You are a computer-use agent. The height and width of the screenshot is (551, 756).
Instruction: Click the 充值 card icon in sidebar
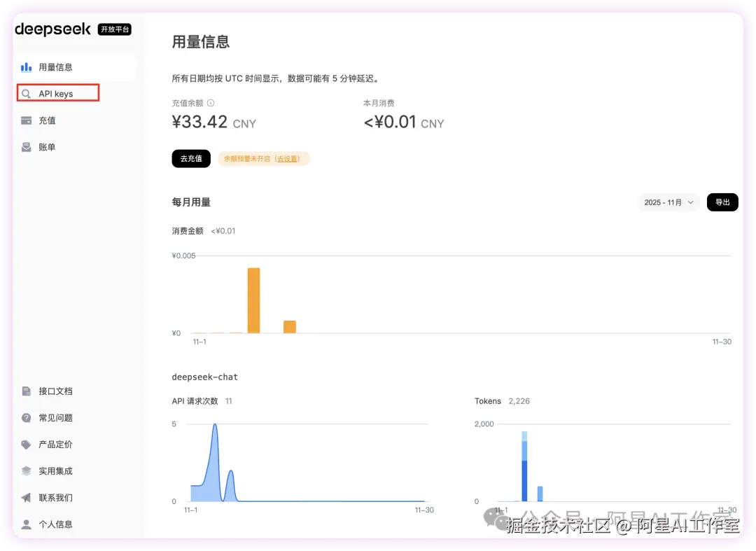click(x=27, y=120)
